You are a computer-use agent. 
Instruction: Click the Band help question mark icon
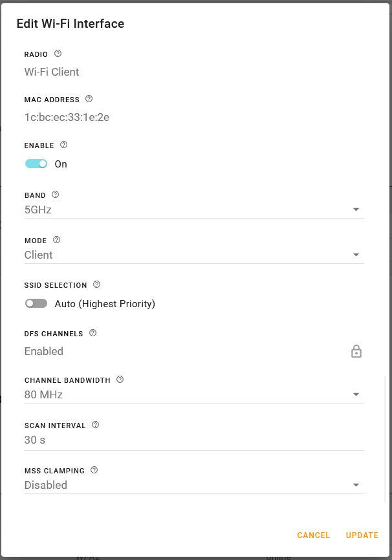click(x=55, y=195)
